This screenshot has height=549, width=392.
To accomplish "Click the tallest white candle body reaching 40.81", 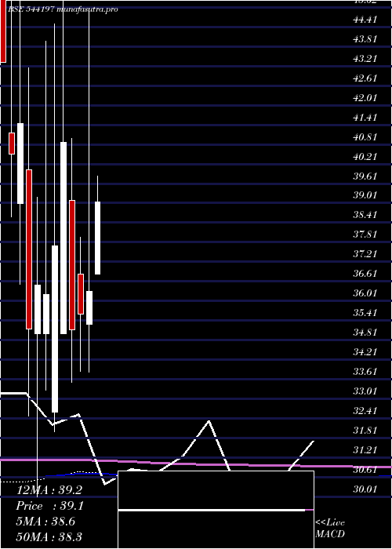I will coord(64,238).
